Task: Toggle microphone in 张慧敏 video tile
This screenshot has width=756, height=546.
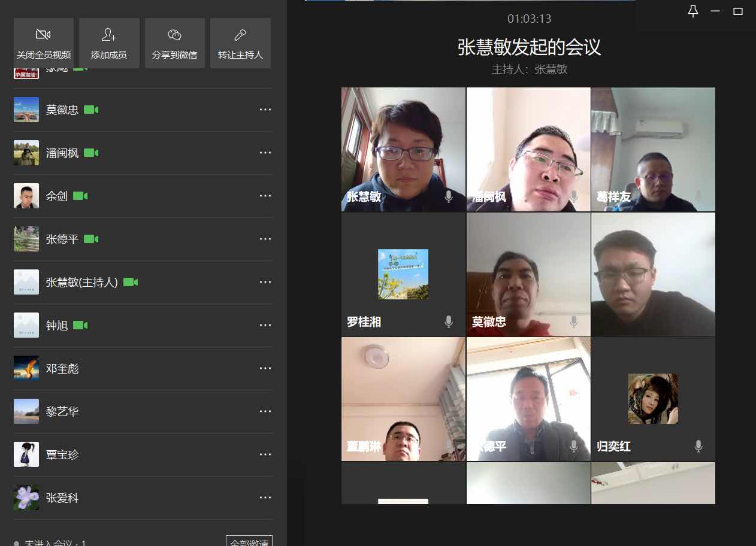Action: (x=448, y=196)
